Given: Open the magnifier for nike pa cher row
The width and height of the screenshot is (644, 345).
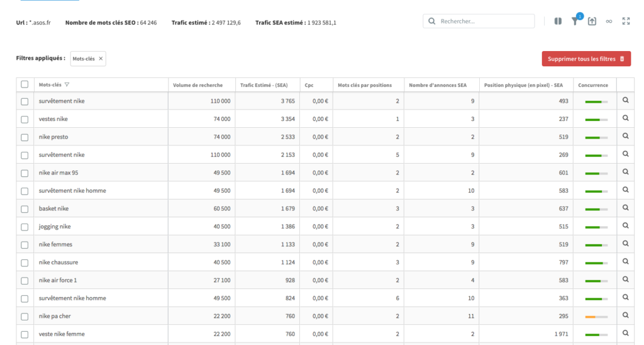Looking at the screenshot, I should (626, 315).
